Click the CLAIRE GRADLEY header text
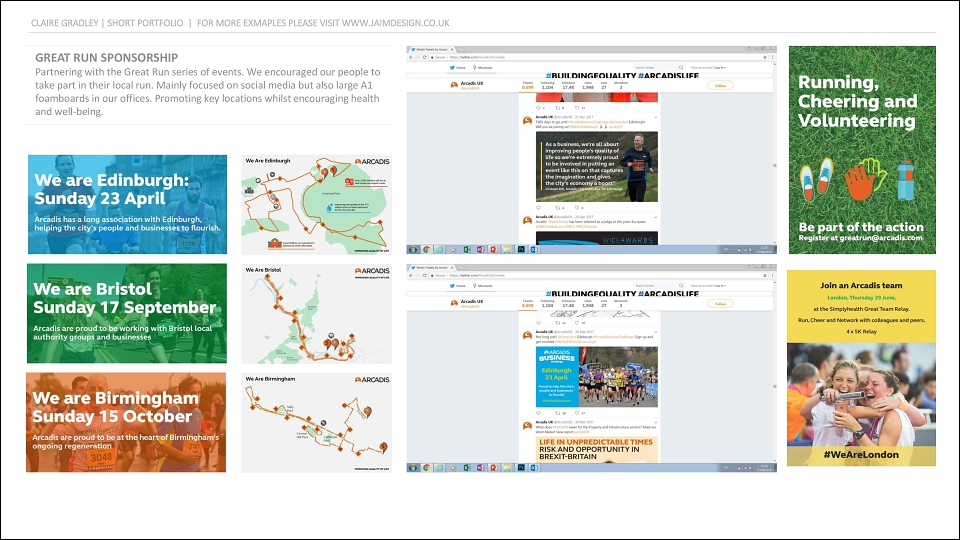Screen dimensions: 960x540 (65, 23)
